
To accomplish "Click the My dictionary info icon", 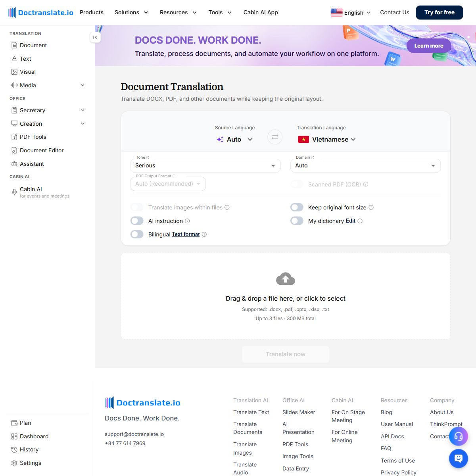I will point(360,221).
